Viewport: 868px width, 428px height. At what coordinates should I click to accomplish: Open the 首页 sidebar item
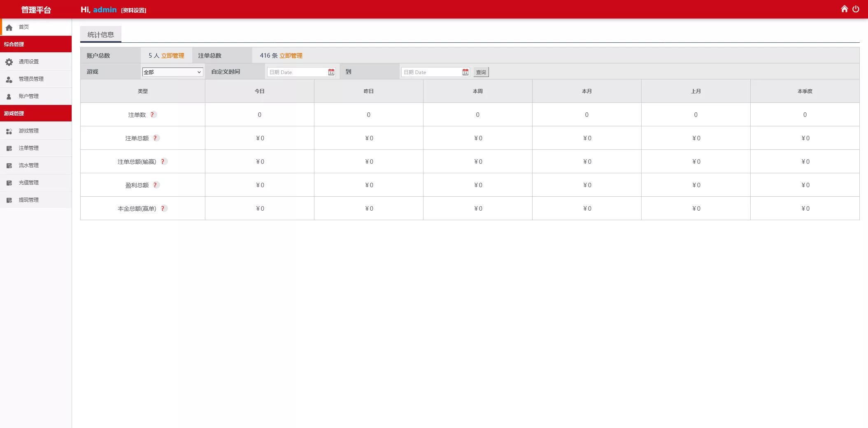tap(36, 27)
